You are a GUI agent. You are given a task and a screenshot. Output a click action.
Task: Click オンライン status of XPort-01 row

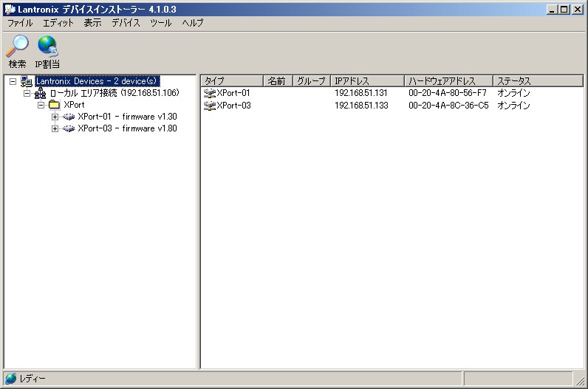pyautogui.click(x=513, y=93)
